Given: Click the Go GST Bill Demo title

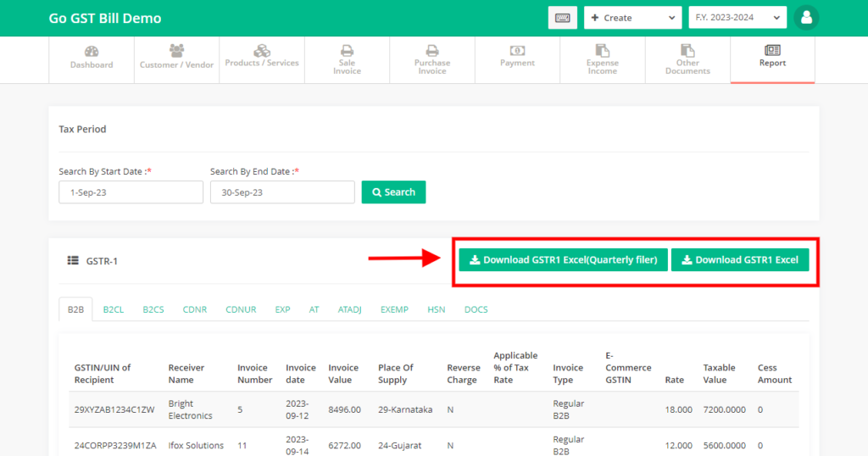Looking at the screenshot, I should point(104,19).
